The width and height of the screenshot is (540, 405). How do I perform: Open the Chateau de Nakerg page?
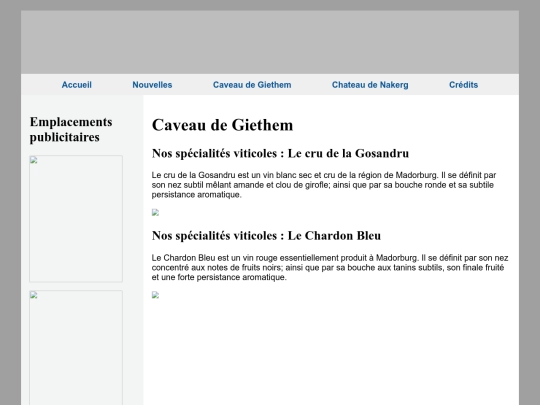click(x=370, y=85)
